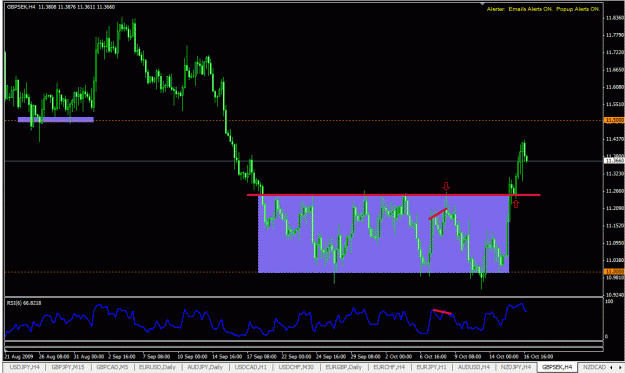Viewport: 625px width, 373px height.
Task: Click the 21 Aug 2009 date label
Action: point(19,357)
